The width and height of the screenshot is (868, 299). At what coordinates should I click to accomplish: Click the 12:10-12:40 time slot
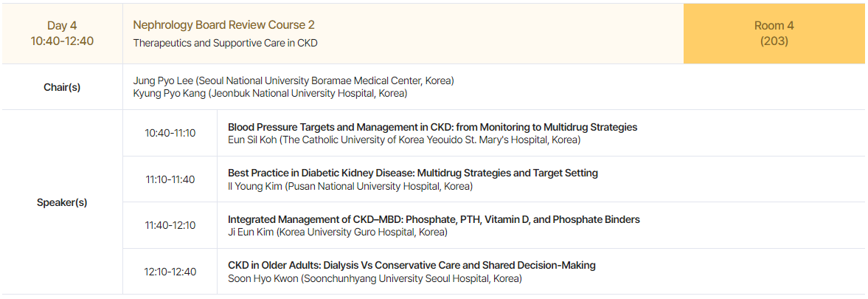[x=170, y=272]
